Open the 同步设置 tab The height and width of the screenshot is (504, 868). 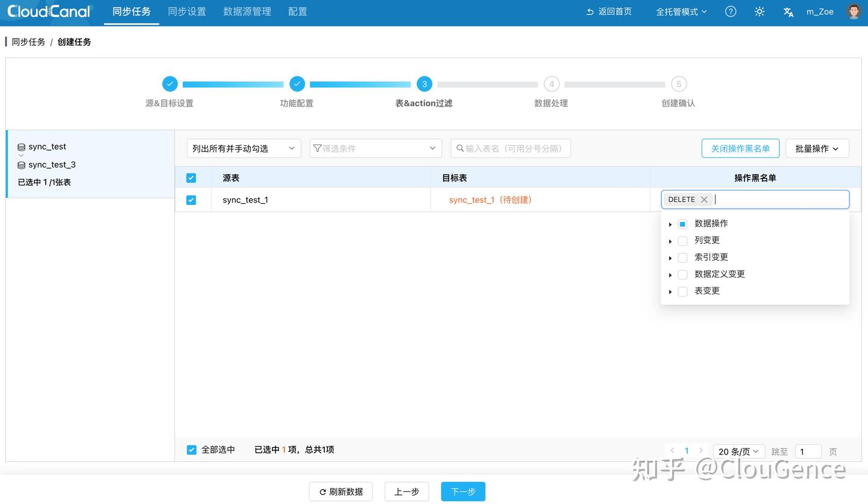(187, 11)
